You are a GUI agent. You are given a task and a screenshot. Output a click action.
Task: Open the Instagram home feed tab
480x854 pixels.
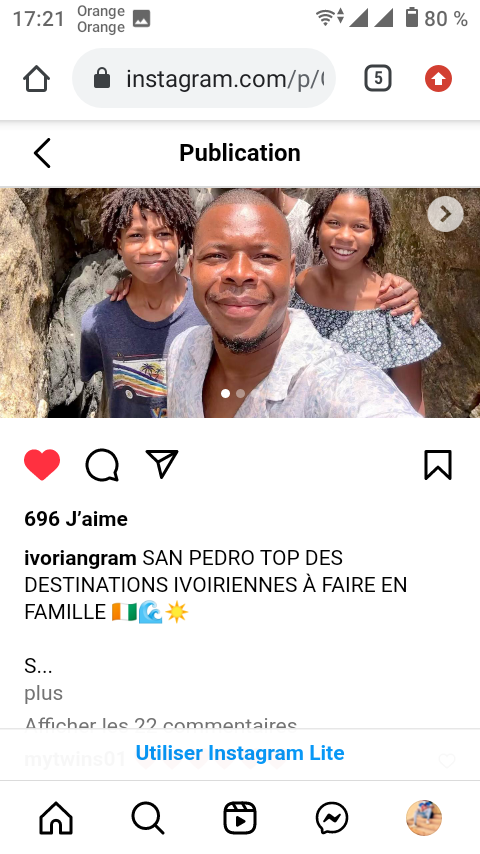click(x=56, y=818)
